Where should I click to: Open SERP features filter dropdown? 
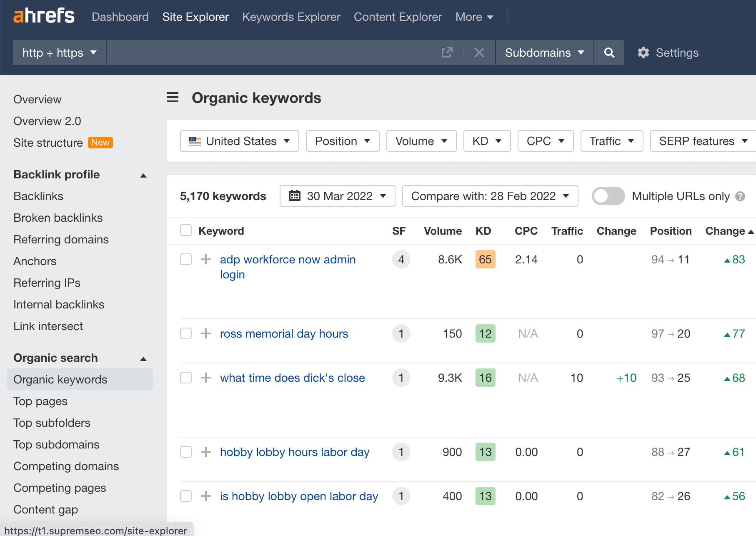click(x=703, y=141)
